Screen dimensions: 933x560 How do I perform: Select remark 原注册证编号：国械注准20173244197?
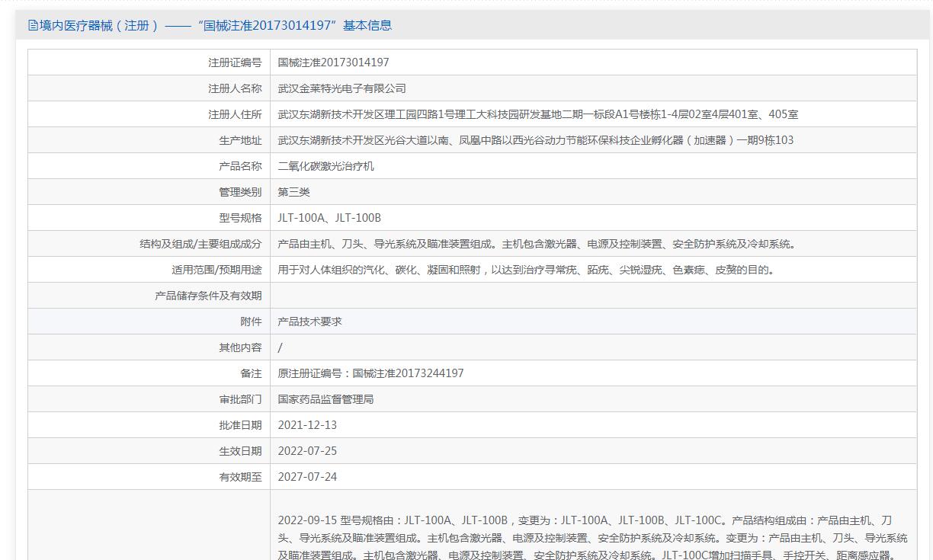tap(370, 373)
